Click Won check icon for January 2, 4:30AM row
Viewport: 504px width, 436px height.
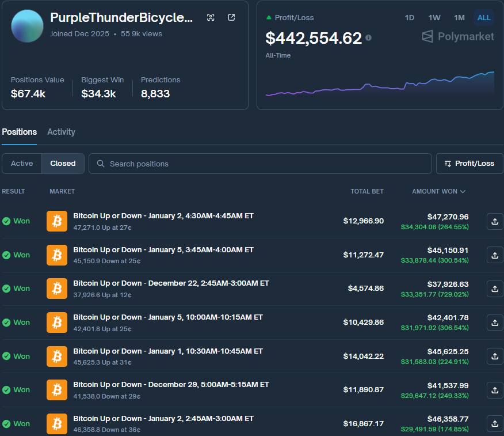(6, 221)
